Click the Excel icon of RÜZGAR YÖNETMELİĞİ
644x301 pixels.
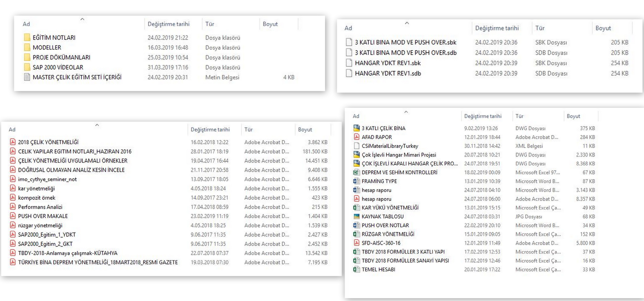[x=356, y=234]
